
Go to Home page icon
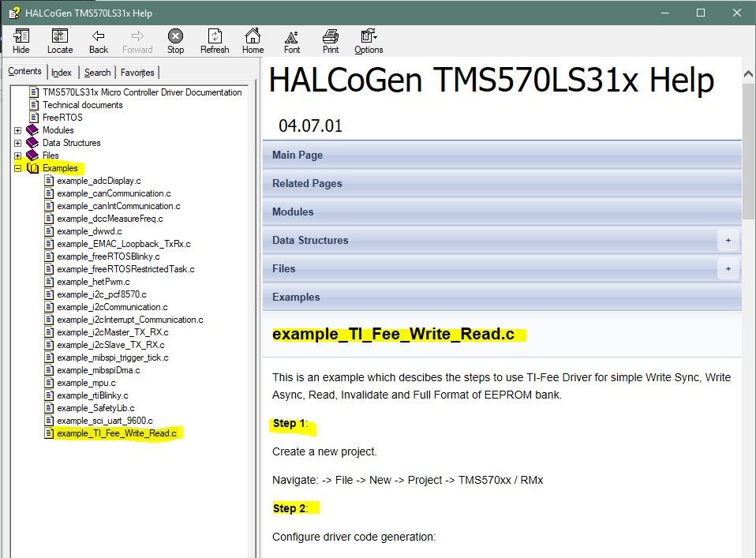[253, 36]
